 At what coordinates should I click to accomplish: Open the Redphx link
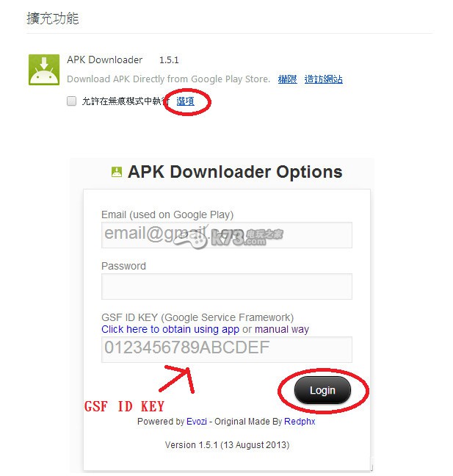(300, 422)
